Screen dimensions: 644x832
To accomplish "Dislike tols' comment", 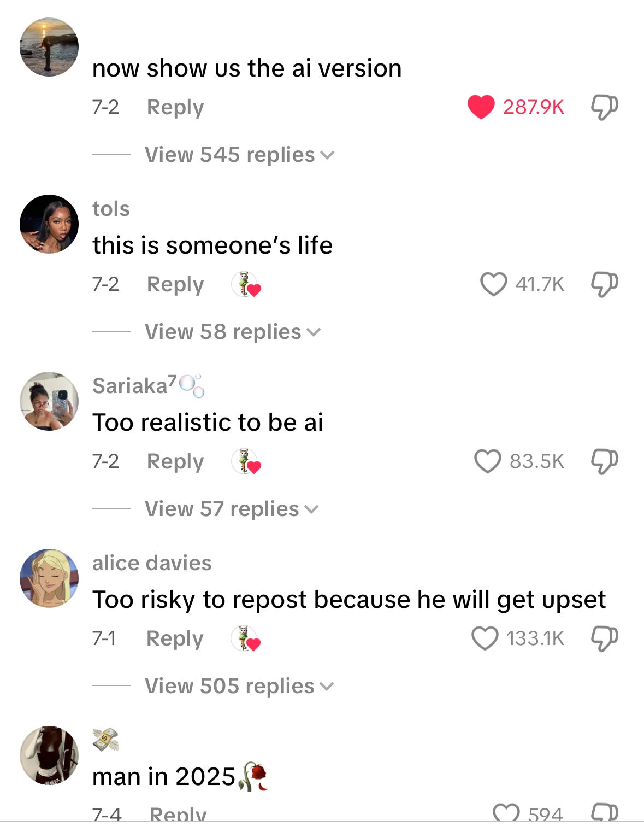I will click(604, 284).
